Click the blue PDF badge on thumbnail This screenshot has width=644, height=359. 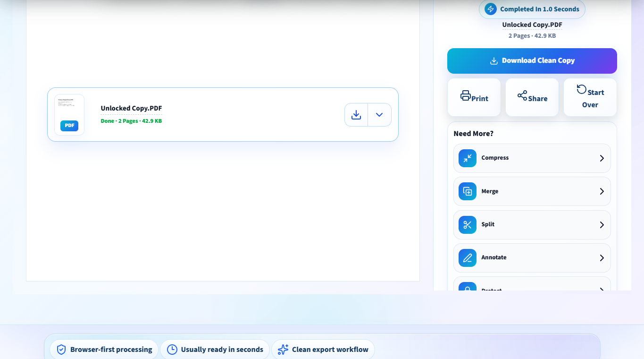coord(69,126)
